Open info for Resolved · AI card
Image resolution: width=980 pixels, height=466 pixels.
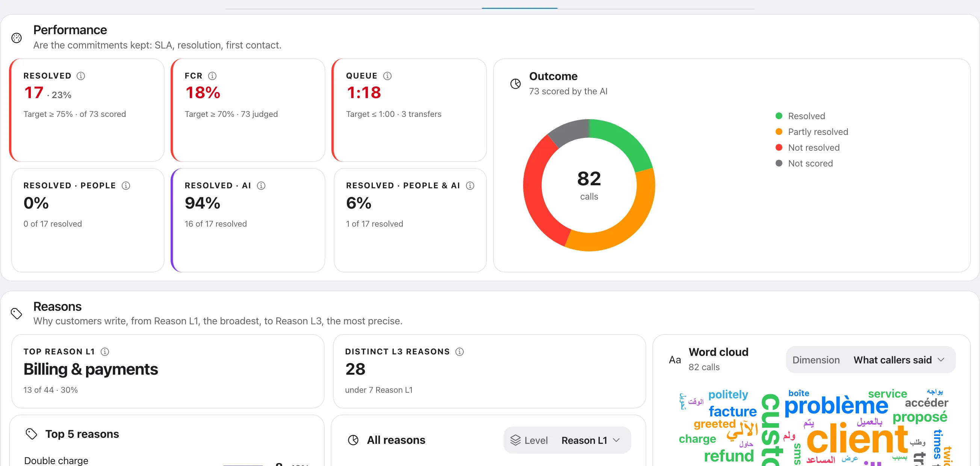(x=261, y=185)
